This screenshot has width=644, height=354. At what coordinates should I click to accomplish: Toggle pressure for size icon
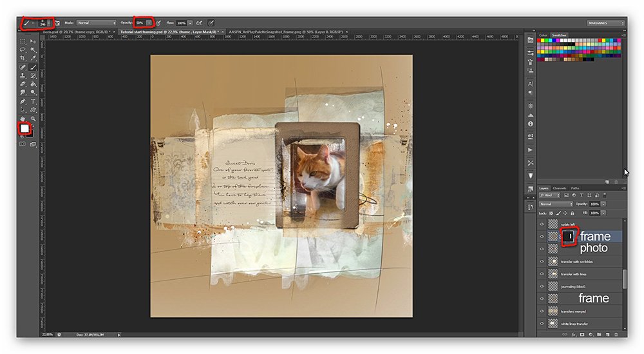[211, 23]
